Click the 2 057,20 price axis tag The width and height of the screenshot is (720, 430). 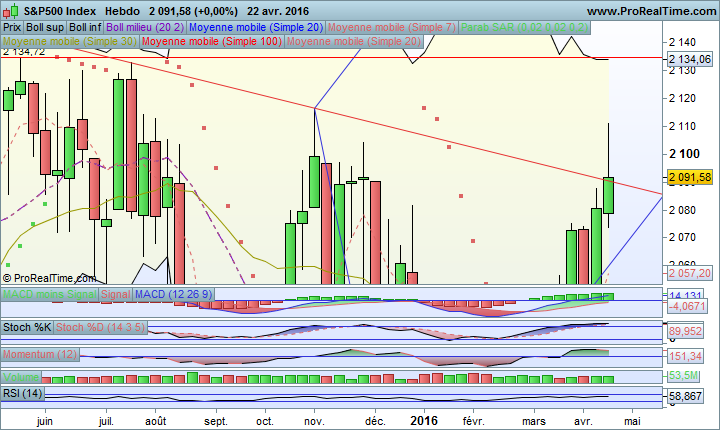690,273
